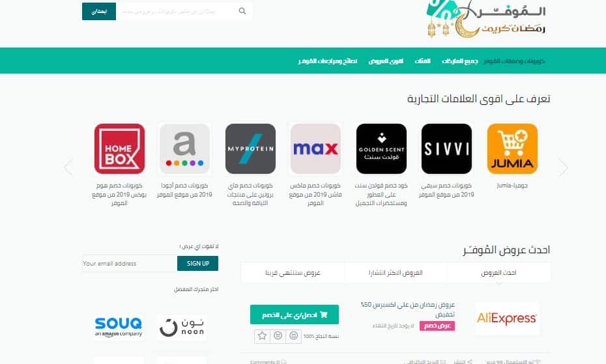Rate offer with the happy face icon
Viewport: 606px width, 364px height.
[294, 336]
